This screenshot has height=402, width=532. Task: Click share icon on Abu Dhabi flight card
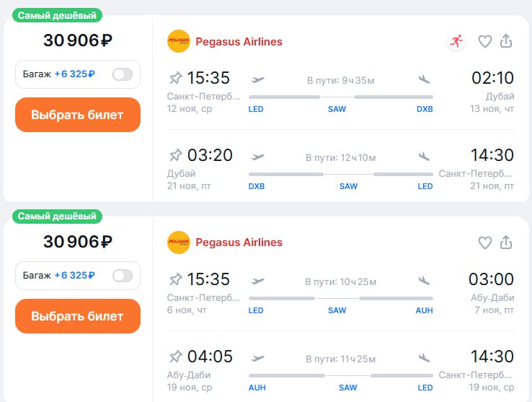coord(506,242)
